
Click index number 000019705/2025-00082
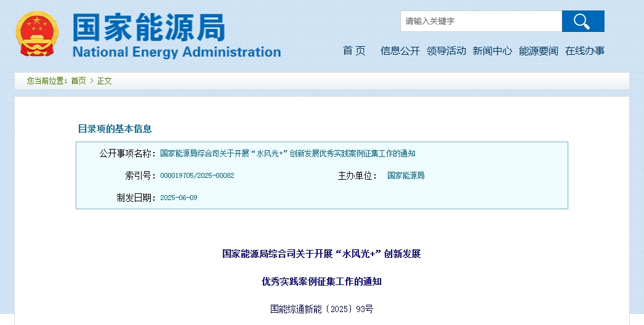(x=197, y=176)
